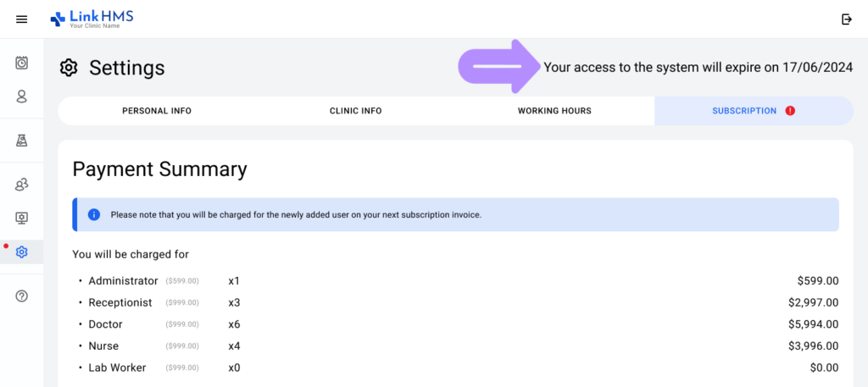Click the gear icon beside Settings heading
868x387 pixels.
69,68
